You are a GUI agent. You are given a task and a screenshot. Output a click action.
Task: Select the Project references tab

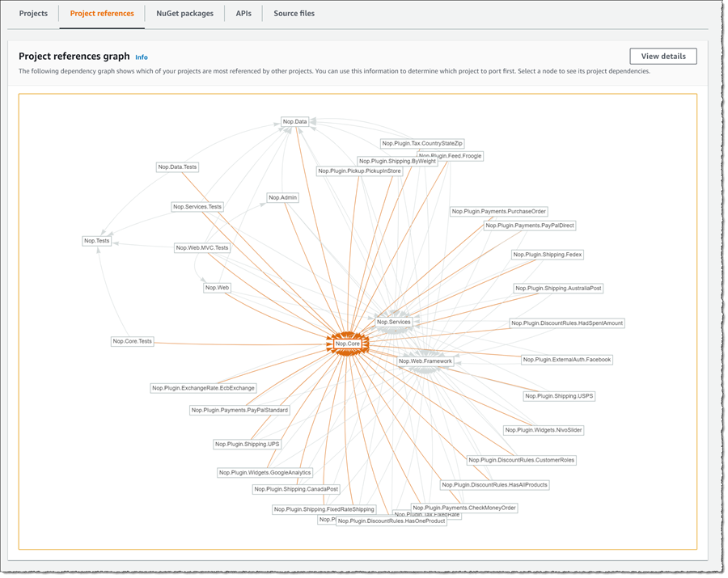(101, 13)
